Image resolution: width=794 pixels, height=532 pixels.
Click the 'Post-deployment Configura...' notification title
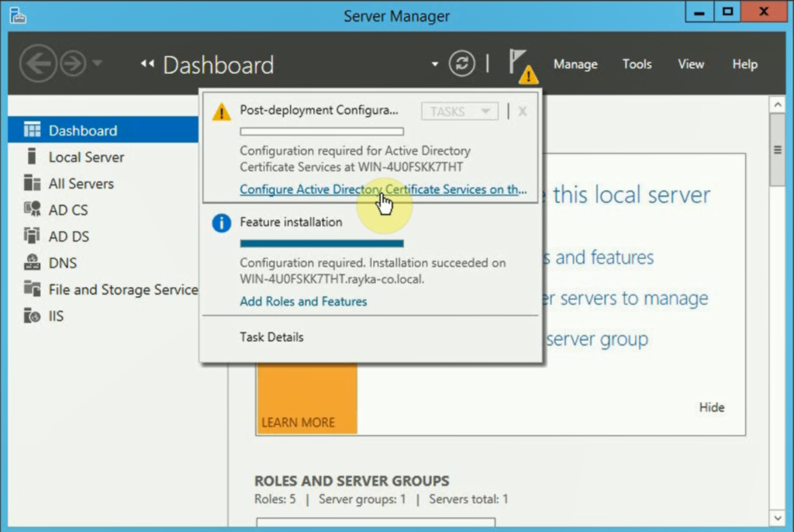tap(319, 110)
